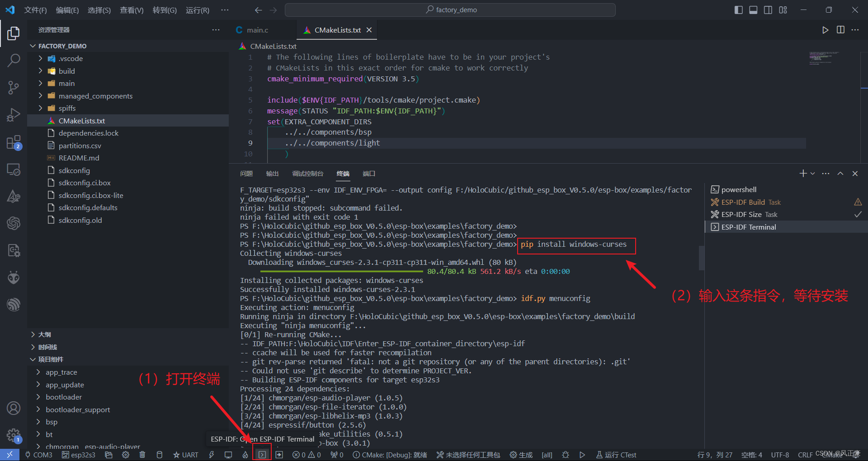This screenshot has width=868, height=461.
Task: Open the 运行(R) menu
Action: click(197, 10)
